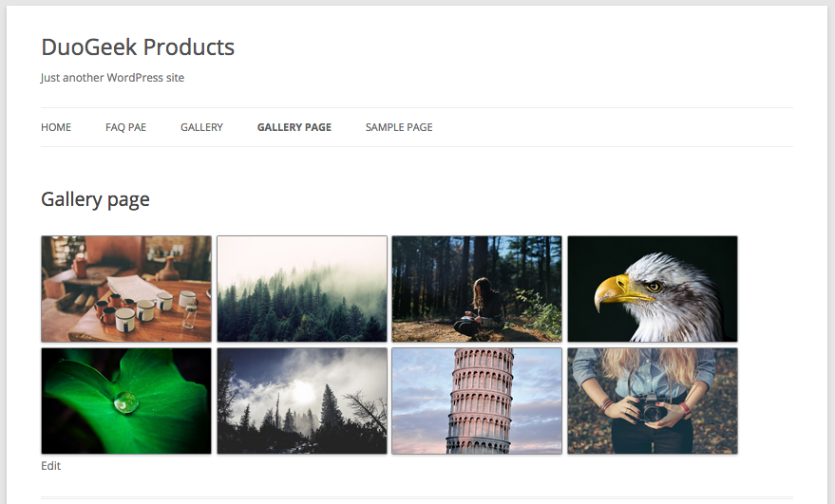Image resolution: width=835 pixels, height=504 pixels.
Task: Click the camera held by the girl
Action: 650,408
